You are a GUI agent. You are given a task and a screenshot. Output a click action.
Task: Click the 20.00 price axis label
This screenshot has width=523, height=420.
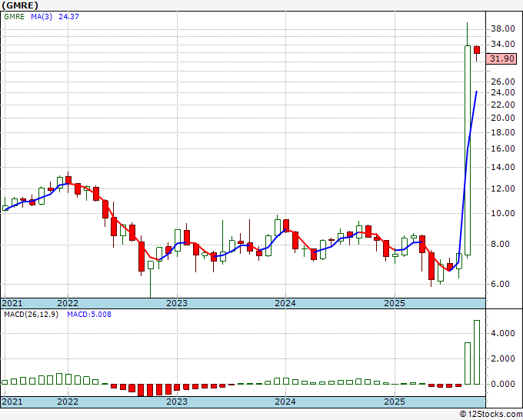(502, 118)
